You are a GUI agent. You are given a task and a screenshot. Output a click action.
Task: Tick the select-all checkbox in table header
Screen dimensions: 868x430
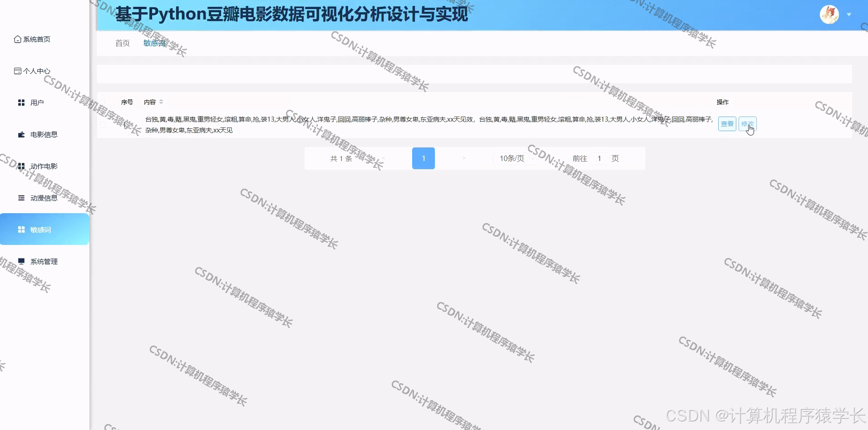click(103, 102)
